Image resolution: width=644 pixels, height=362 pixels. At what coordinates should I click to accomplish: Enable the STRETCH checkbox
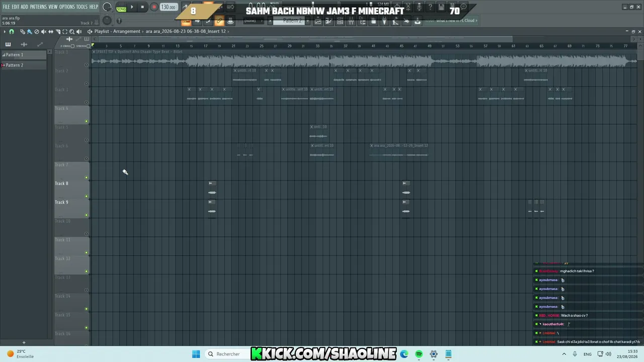88,46
